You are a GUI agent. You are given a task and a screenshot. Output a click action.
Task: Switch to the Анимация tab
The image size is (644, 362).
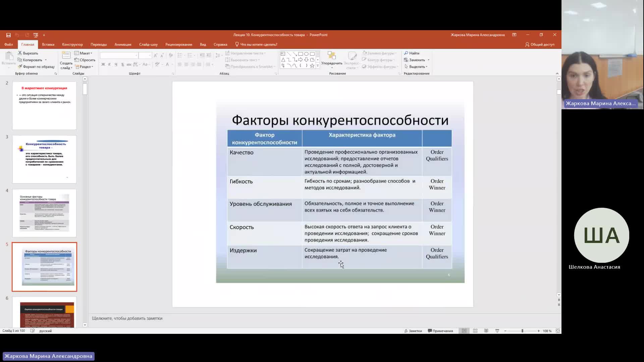(x=123, y=44)
